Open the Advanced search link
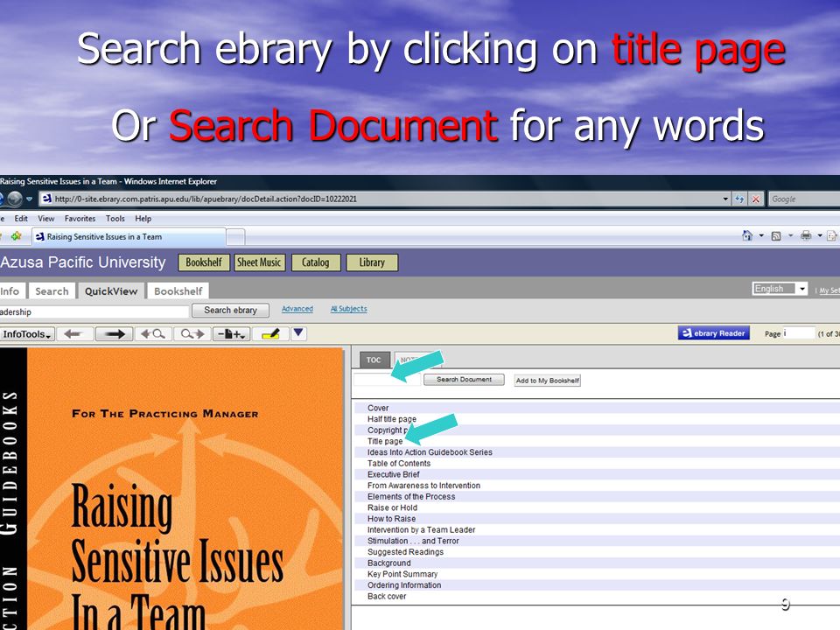The image size is (840, 630). [x=297, y=309]
